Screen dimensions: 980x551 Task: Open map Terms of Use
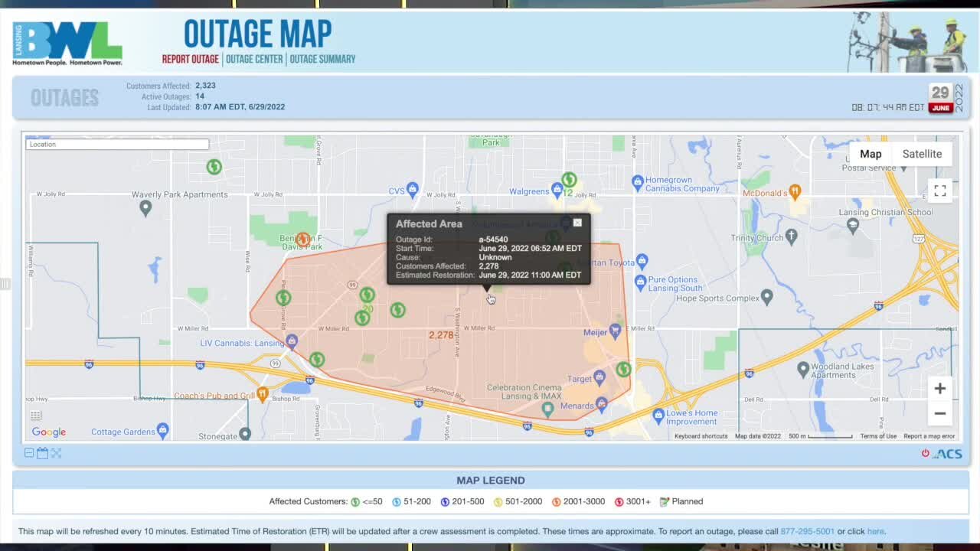click(878, 436)
